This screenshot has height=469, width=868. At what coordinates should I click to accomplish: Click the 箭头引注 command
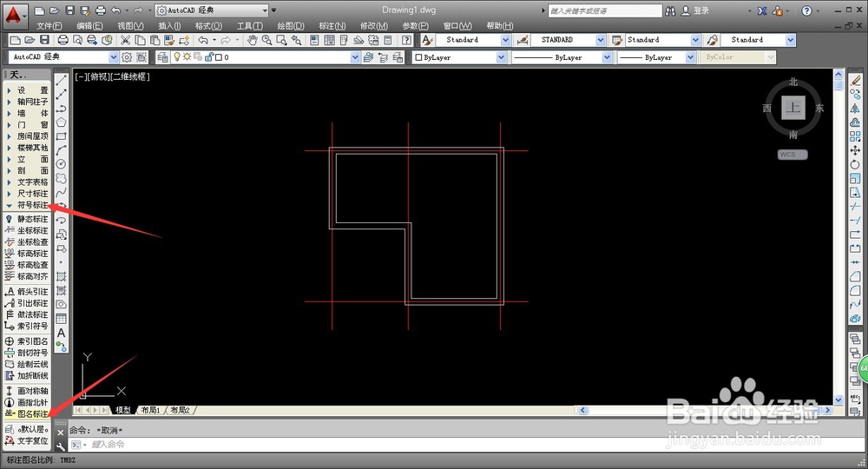tap(27, 291)
